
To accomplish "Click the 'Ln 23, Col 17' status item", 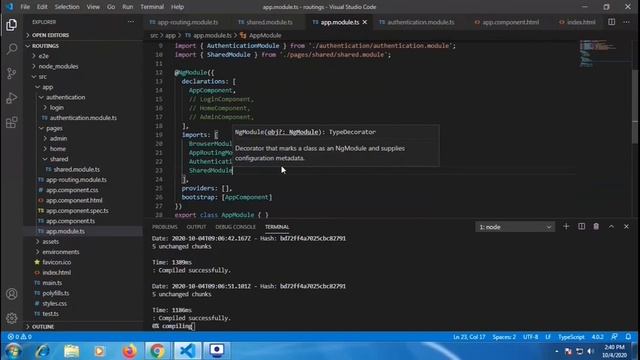I will [469, 337].
